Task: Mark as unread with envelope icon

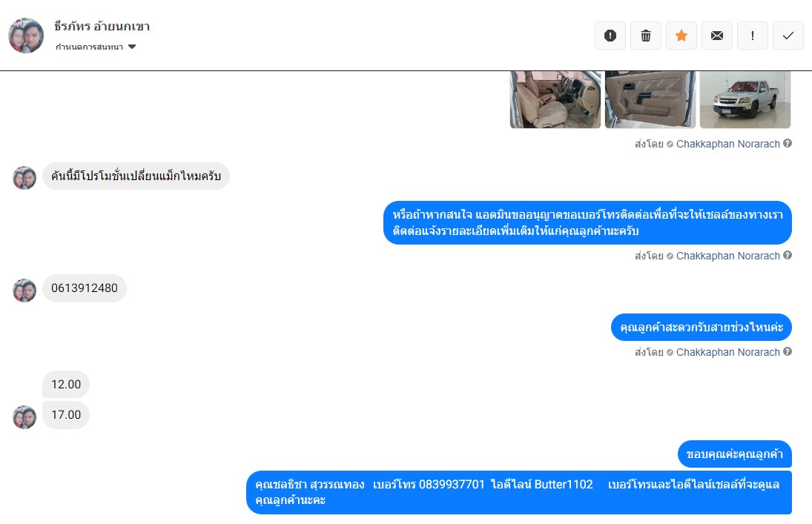Action: 717,36
